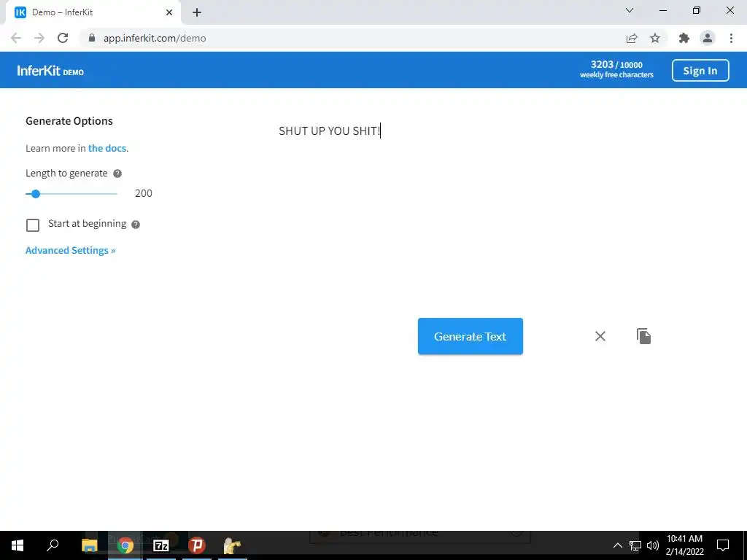747x560 pixels.
Task: Open network status tray icon
Action: [635, 545]
